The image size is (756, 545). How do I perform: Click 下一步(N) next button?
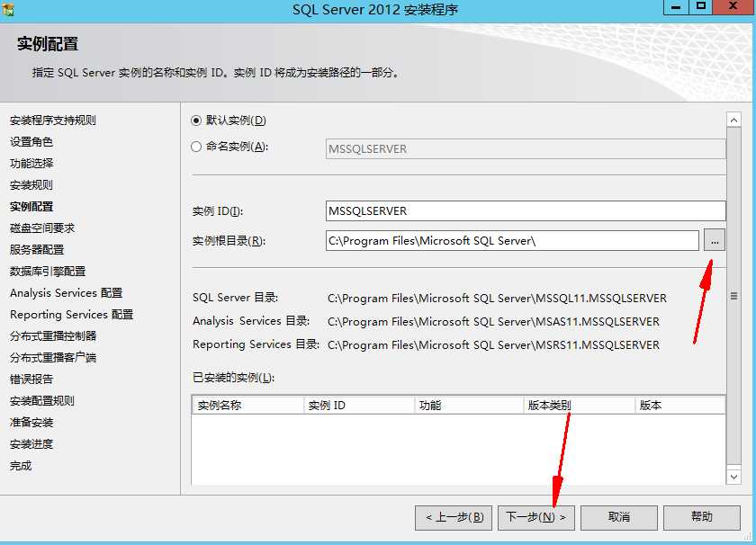[535, 517]
